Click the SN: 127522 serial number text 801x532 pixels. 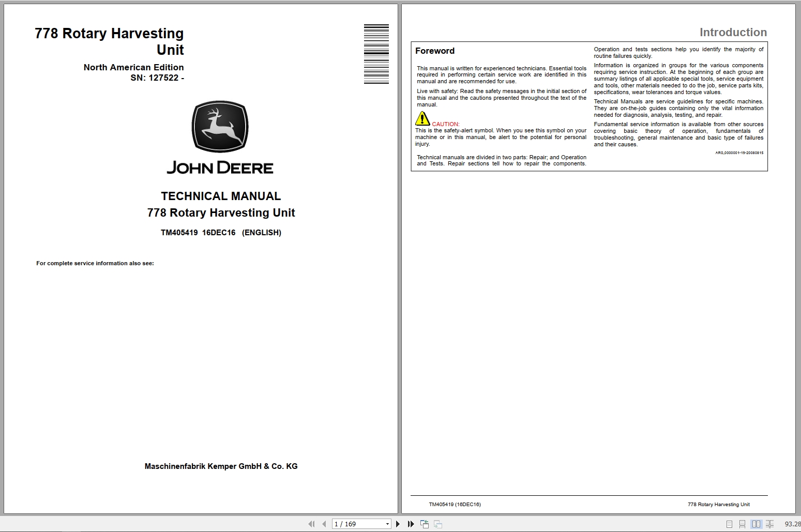click(157, 78)
